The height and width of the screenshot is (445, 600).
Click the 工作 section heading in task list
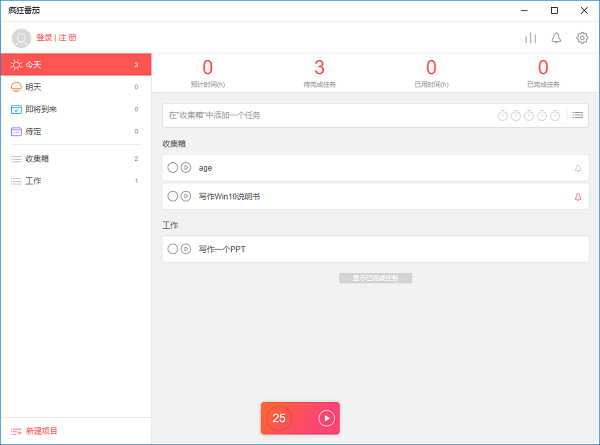[x=170, y=225]
